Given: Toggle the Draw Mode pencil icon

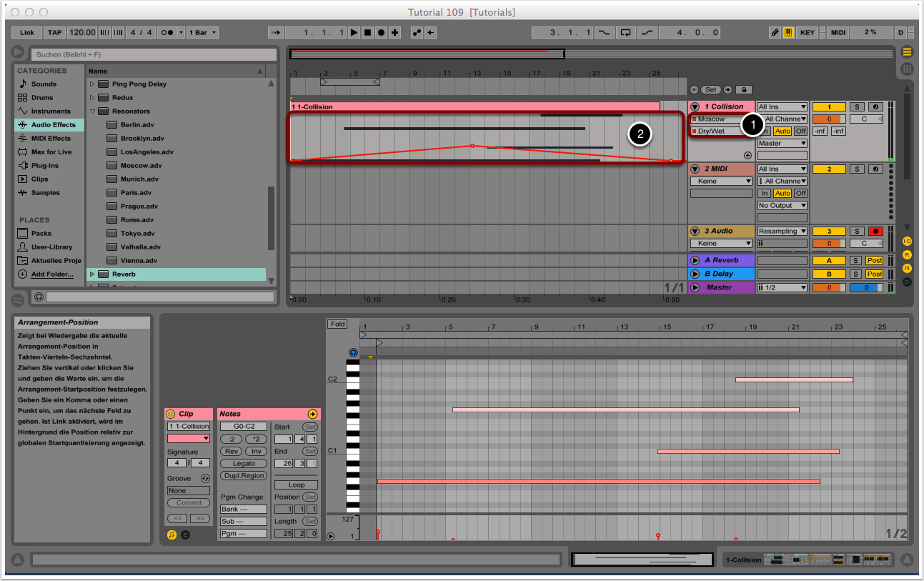Looking at the screenshot, I should 775,33.
